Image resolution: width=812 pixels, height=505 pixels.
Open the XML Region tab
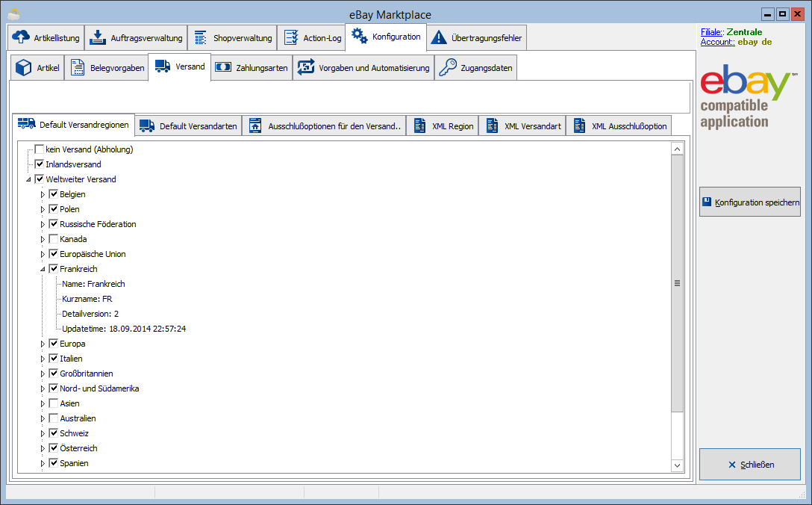click(443, 126)
